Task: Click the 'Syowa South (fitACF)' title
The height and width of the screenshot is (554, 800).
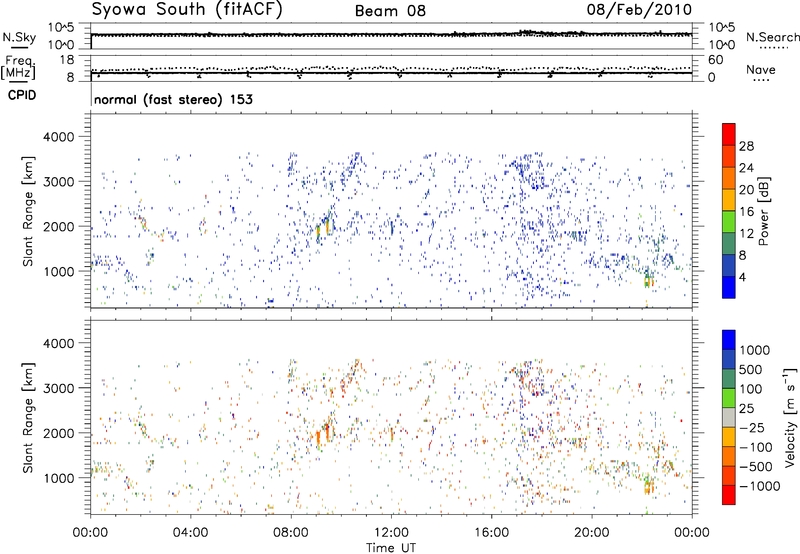Action: (x=186, y=9)
